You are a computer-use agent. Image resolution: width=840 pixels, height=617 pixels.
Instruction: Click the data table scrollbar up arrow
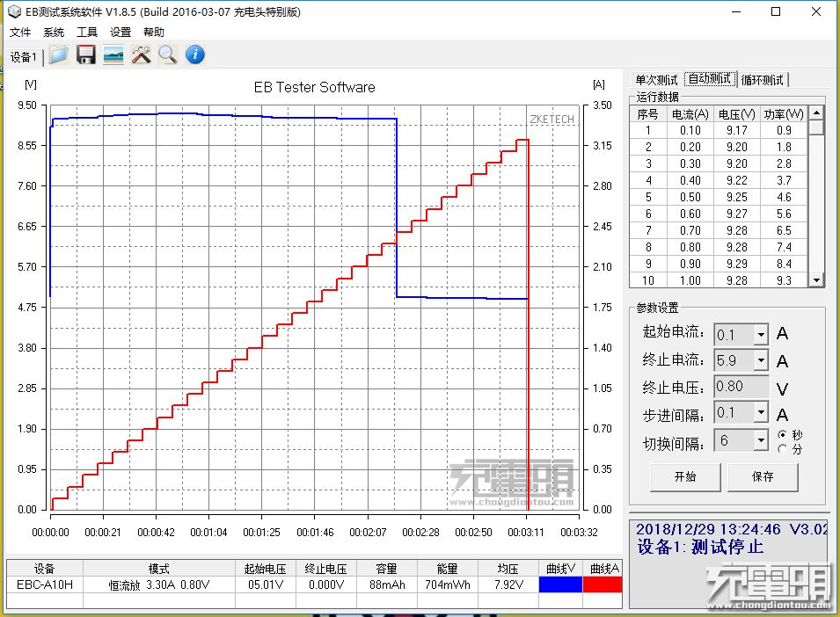click(x=816, y=113)
